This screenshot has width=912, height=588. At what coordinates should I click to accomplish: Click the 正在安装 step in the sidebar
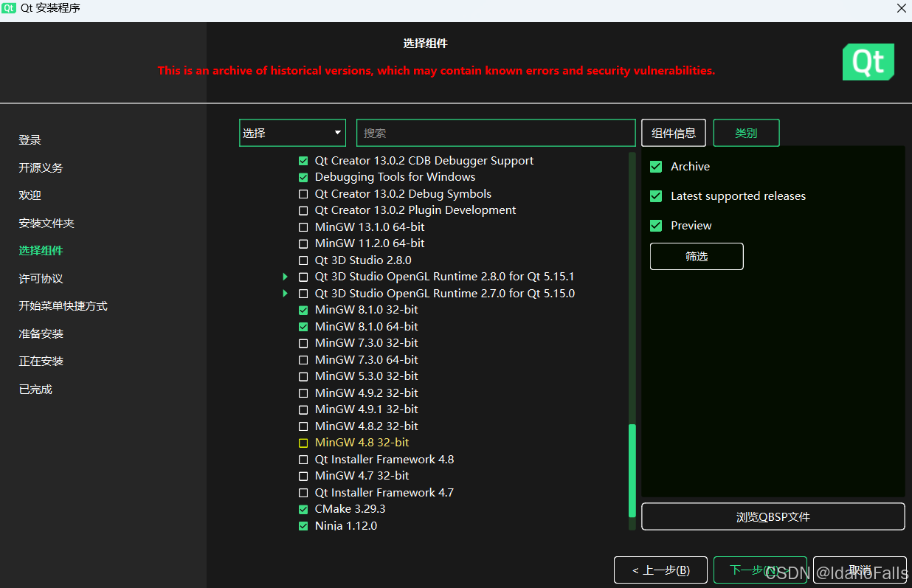pyautogui.click(x=41, y=362)
